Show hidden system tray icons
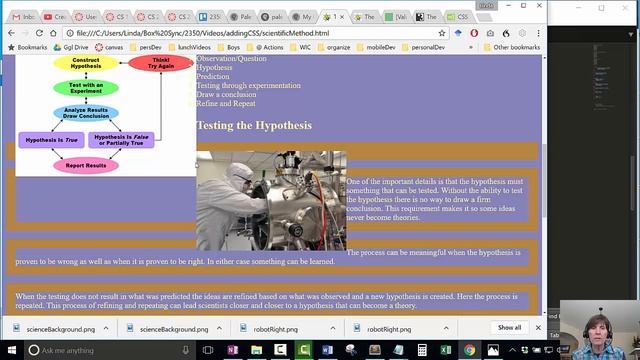This screenshot has width=640, height=360. [513, 350]
